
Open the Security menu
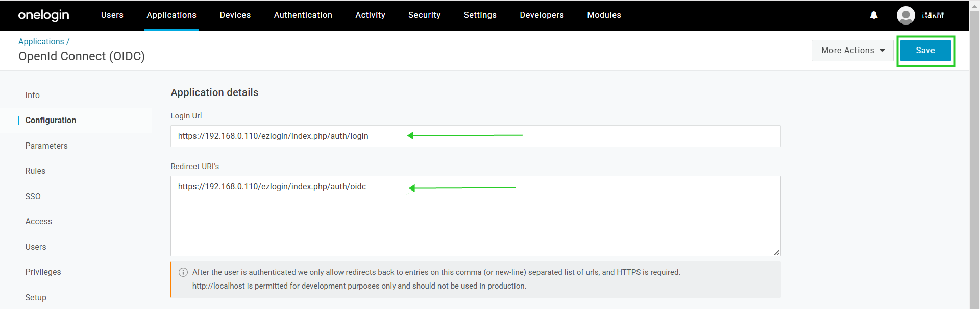[x=425, y=15]
